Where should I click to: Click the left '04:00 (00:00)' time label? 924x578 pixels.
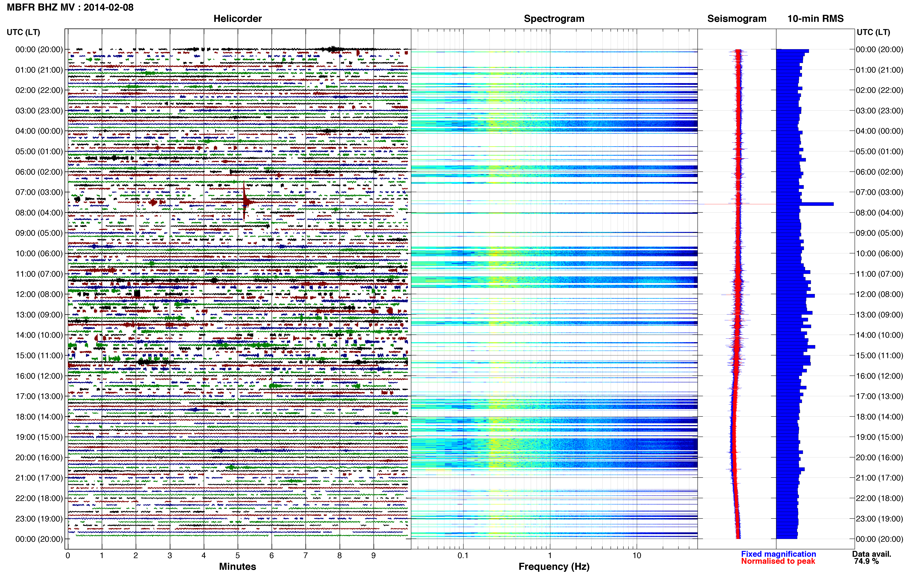39,131
